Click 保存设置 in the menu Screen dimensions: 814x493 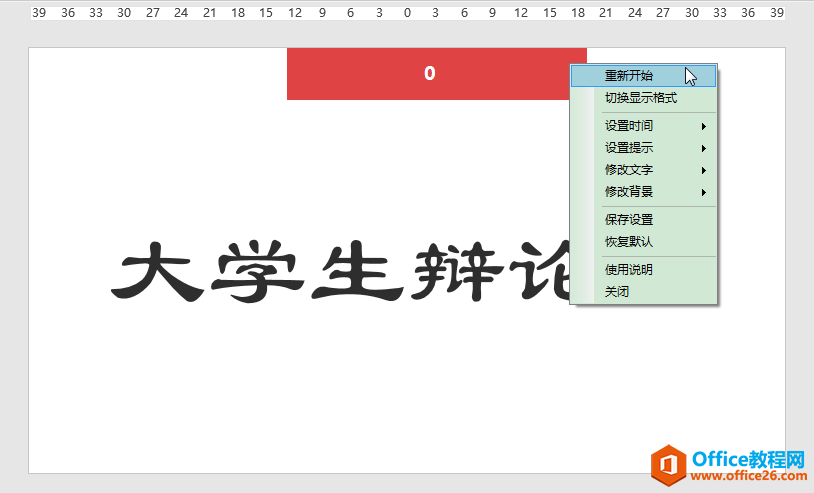[x=643, y=220]
